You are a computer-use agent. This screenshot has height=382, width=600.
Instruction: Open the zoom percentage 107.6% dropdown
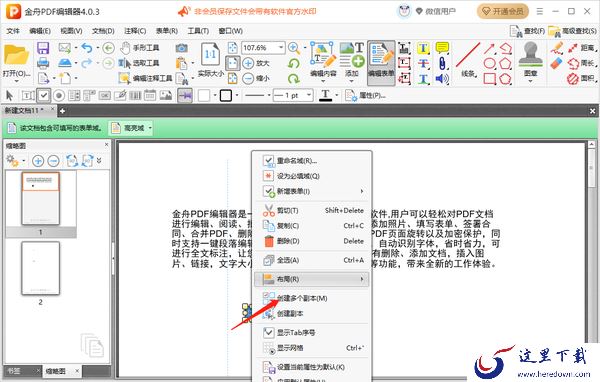pyautogui.click(x=281, y=48)
